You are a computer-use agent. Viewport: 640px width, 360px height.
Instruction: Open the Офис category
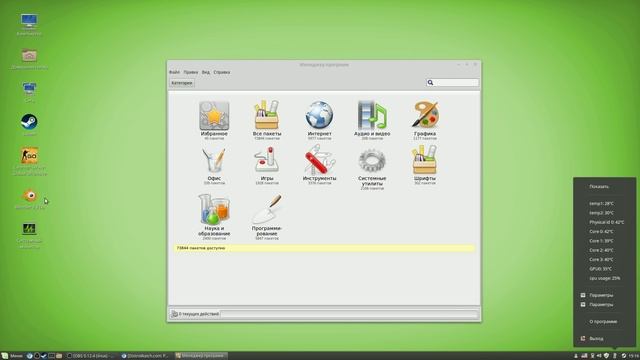214,167
